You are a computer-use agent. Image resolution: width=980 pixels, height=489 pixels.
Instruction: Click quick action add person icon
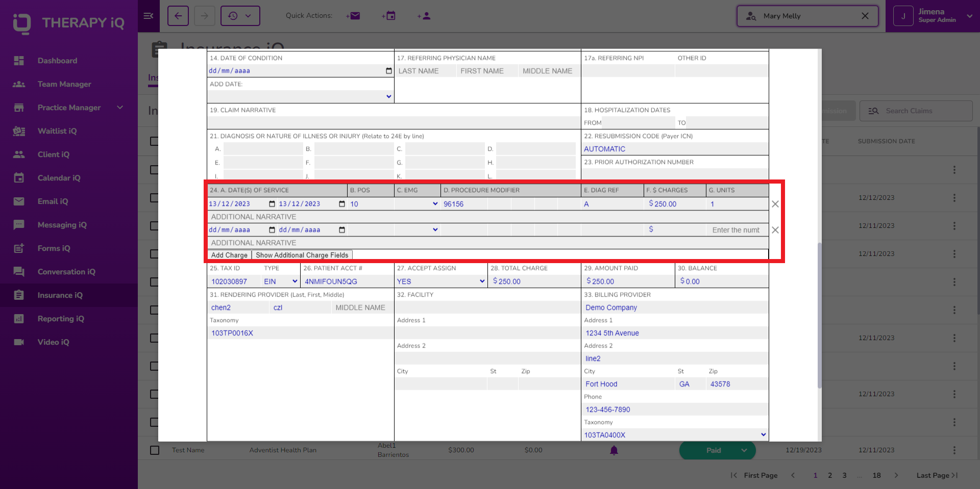tap(424, 16)
